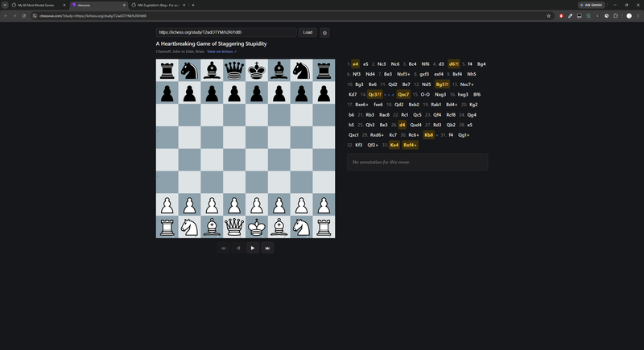
Task: Select the white king on e1
Action: (x=257, y=227)
